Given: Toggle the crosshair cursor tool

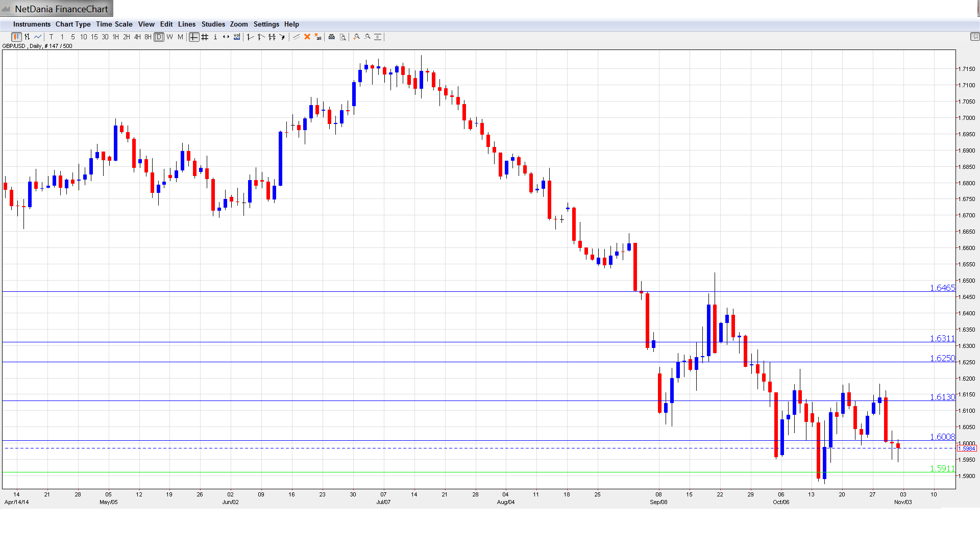Looking at the screenshot, I should (x=194, y=37).
